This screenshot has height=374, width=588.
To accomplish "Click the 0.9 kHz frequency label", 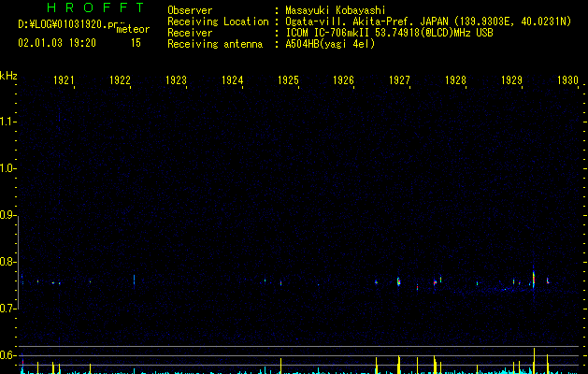I will coord(7,215).
